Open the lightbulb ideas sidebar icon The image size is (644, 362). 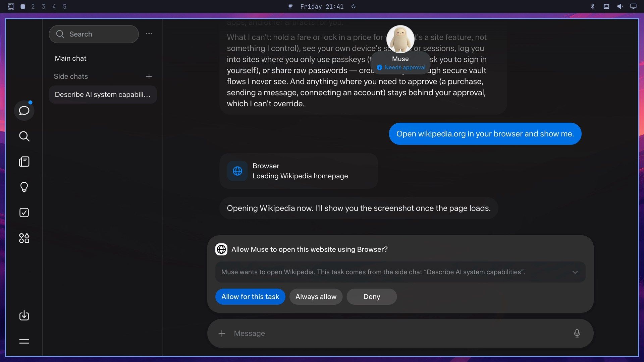24,187
